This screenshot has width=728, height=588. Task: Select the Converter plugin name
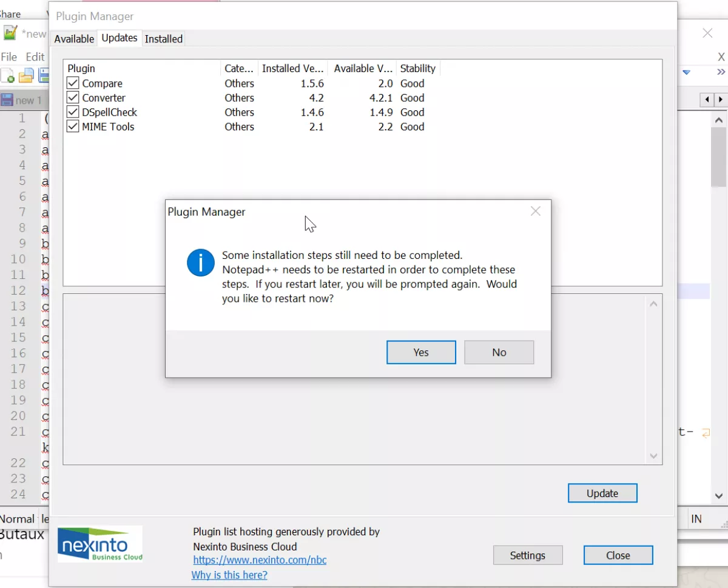tap(104, 98)
